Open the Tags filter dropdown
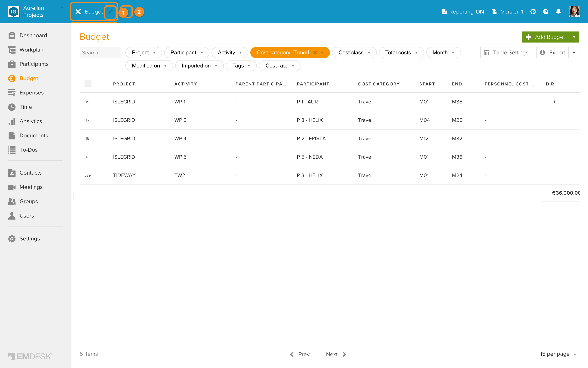Viewport: 588px width, 368px height. pos(241,66)
